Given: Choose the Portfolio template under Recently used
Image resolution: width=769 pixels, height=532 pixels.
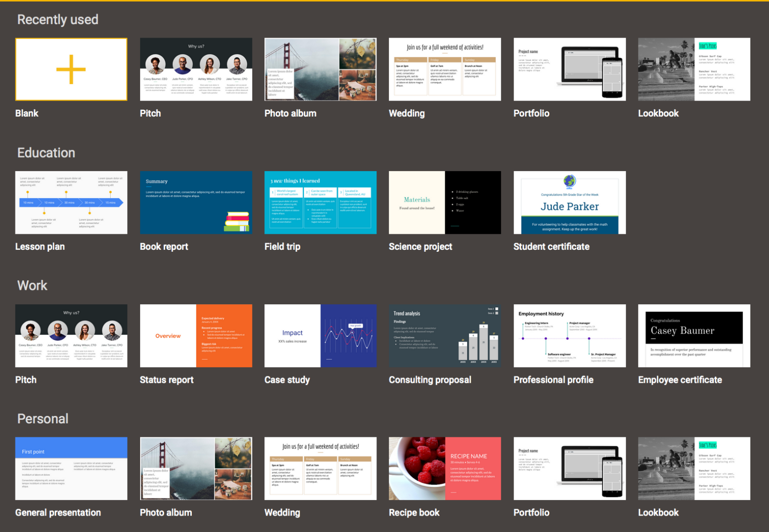Looking at the screenshot, I should (x=569, y=69).
